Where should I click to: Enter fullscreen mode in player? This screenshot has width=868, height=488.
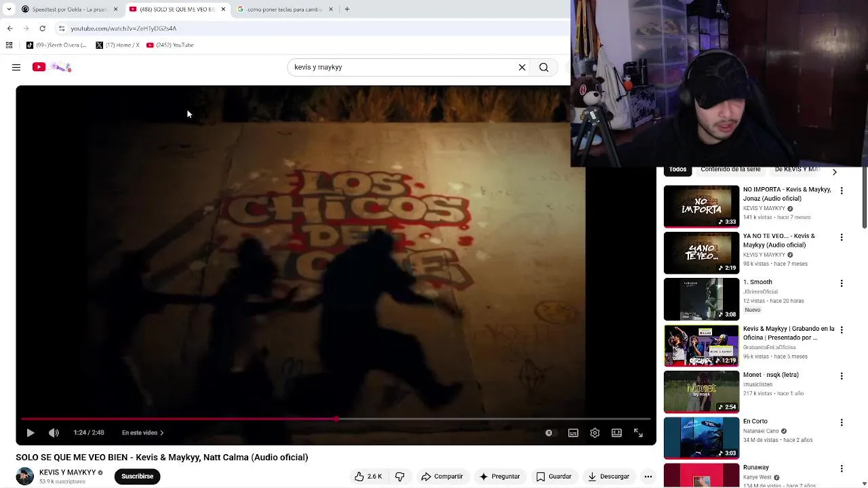pyautogui.click(x=638, y=432)
